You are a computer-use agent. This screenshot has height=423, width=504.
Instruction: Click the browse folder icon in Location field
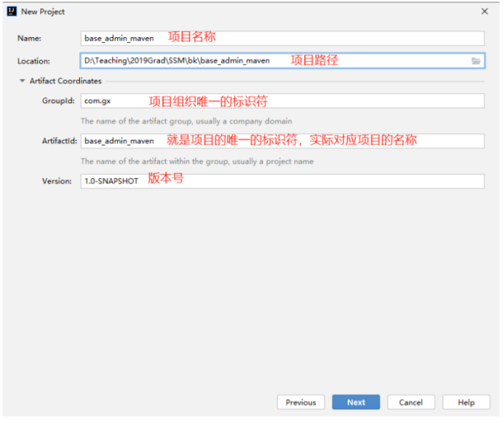(476, 61)
